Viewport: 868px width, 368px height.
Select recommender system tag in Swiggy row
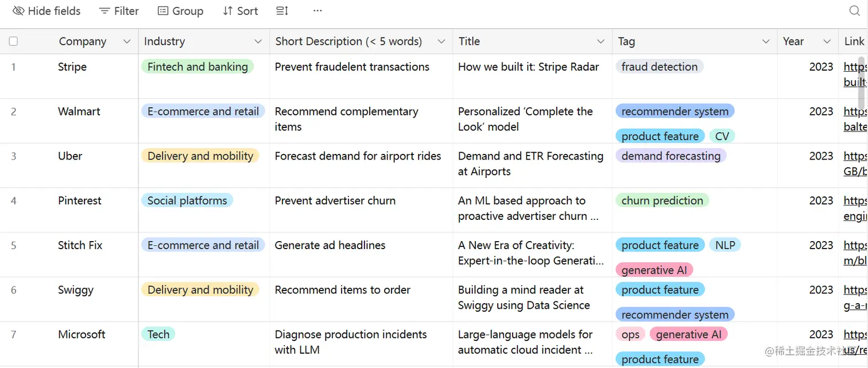coord(675,315)
